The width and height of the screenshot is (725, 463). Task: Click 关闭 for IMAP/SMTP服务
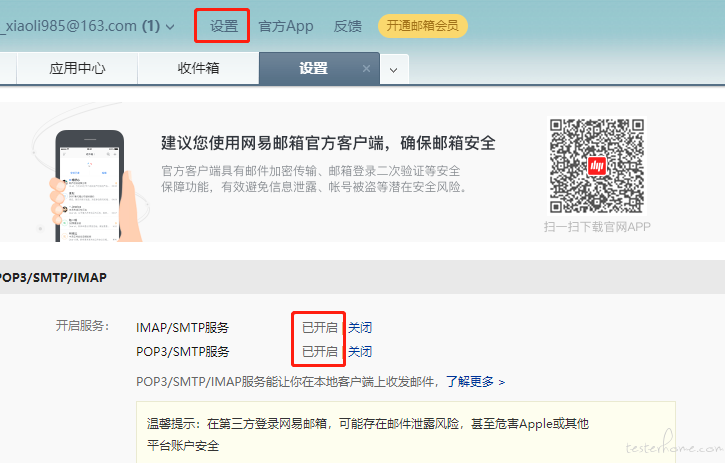(x=360, y=327)
